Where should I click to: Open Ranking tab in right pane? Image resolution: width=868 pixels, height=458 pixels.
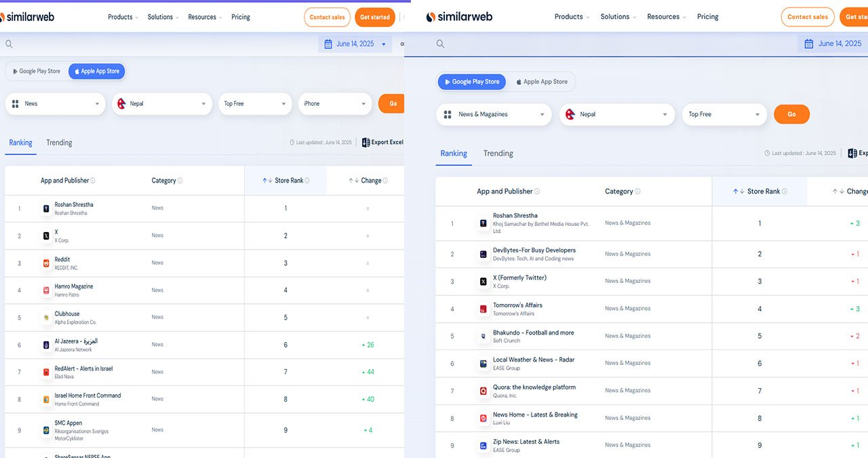454,153
